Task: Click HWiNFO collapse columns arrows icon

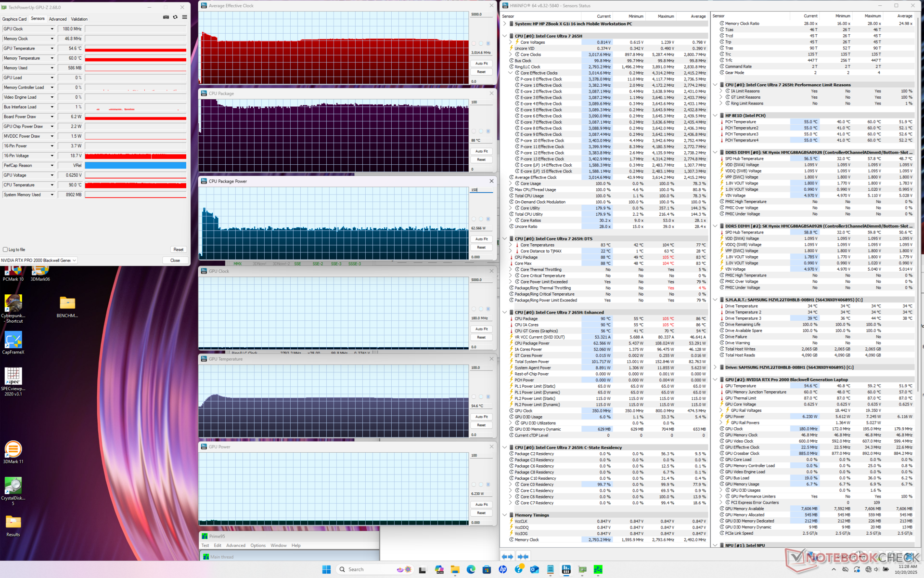Action: click(523, 556)
